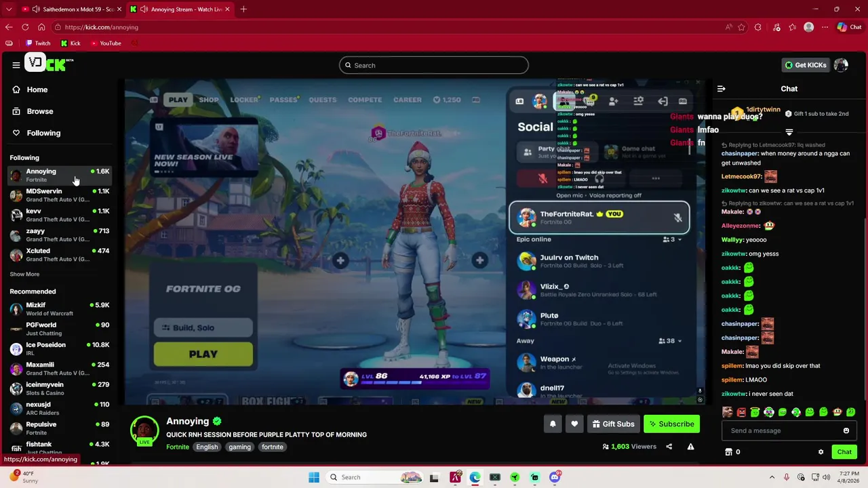Click the Get KICKs button

click(806, 65)
